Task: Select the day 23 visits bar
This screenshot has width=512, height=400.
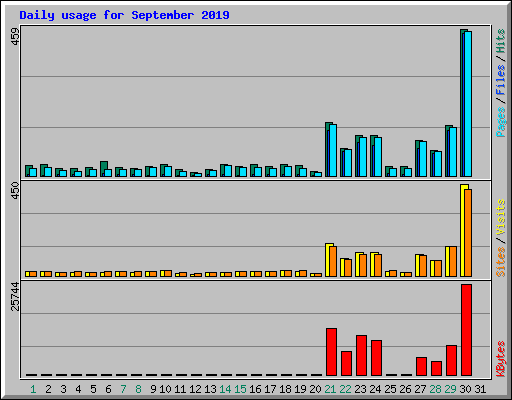Action: (358, 264)
